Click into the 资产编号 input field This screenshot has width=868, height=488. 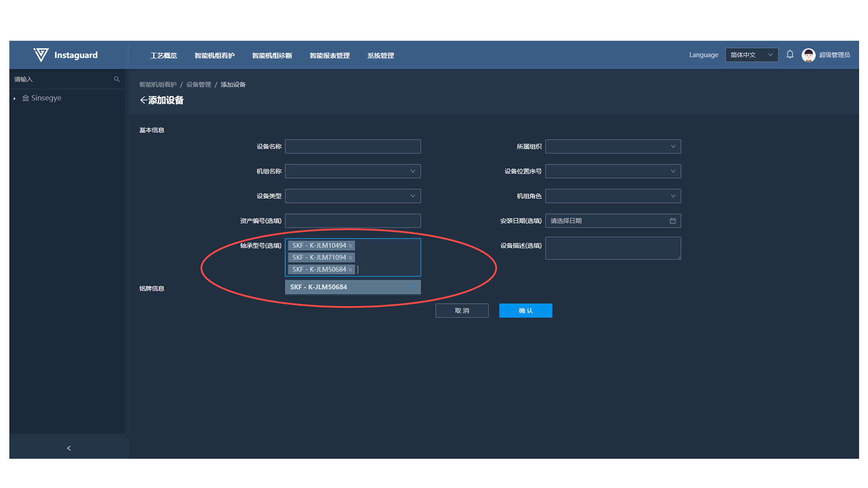353,221
